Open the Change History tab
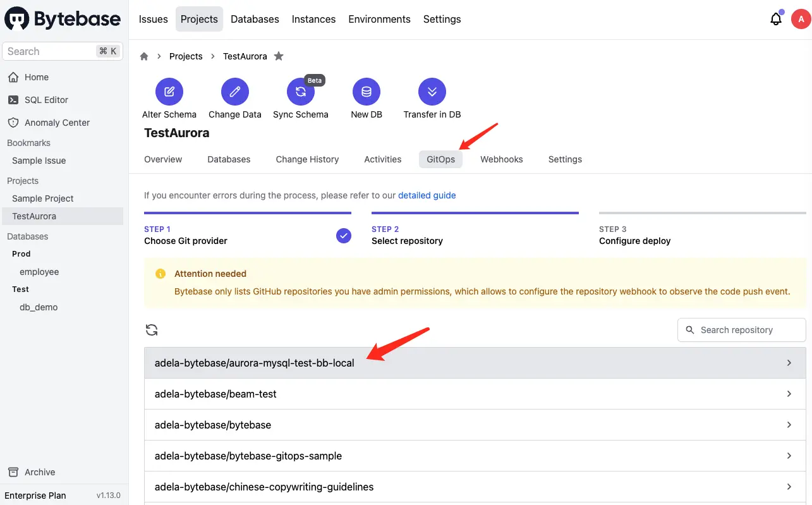The width and height of the screenshot is (812, 505). tap(307, 159)
